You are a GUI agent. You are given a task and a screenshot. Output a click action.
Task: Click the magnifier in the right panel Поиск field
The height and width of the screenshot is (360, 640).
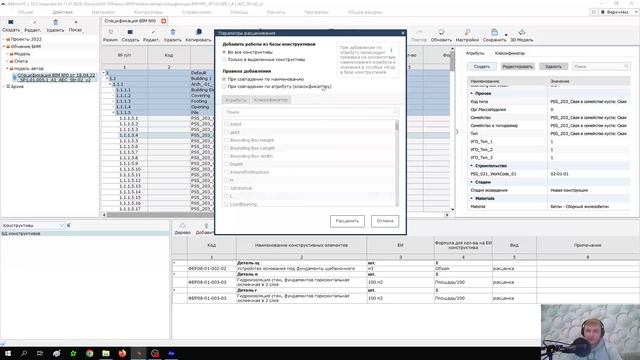pyautogui.click(x=626, y=66)
